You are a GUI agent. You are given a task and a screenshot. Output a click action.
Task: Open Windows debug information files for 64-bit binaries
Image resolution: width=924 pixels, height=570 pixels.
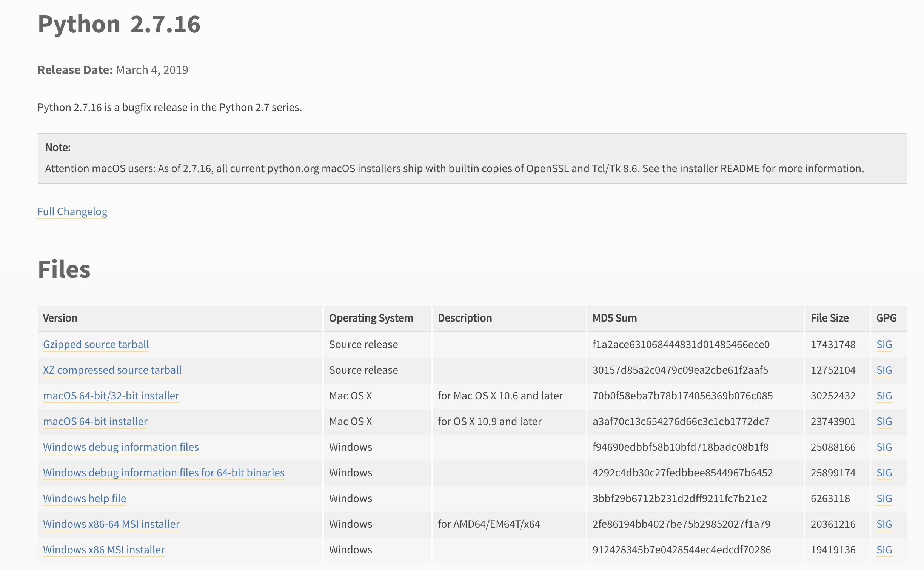click(x=163, y=473)
